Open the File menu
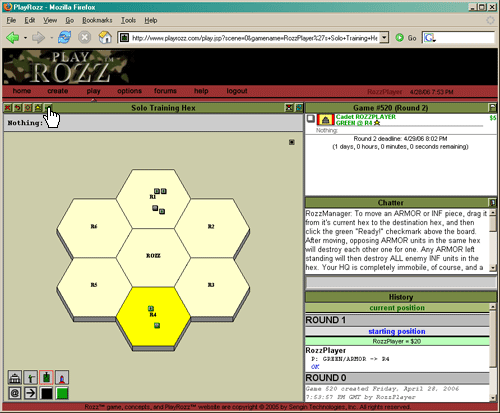500x413 pixels. point(11,20)
